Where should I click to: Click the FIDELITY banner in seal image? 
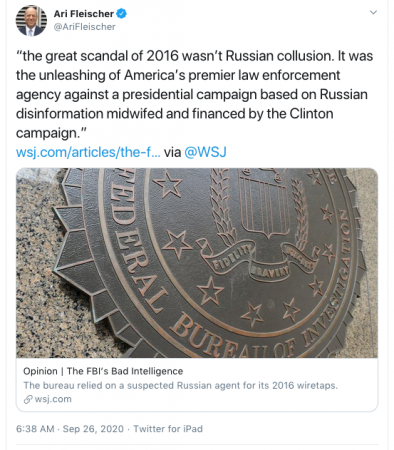click(x=230, y=258)
